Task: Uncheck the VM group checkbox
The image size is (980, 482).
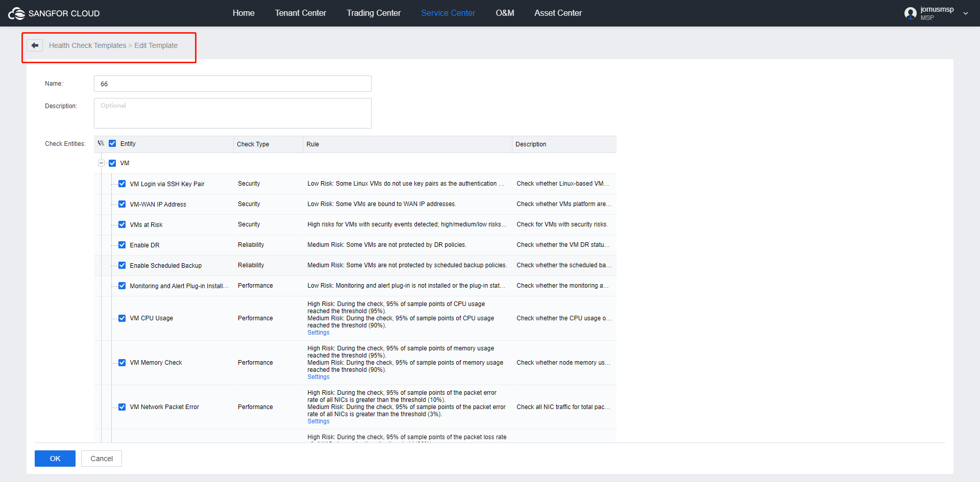Action: [112, 163]
